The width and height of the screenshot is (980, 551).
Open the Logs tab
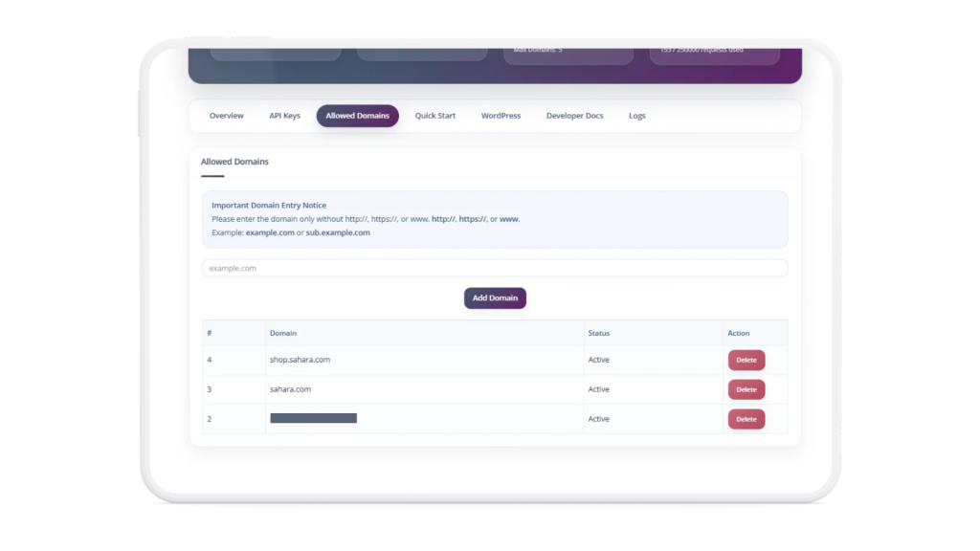point(636,116)
